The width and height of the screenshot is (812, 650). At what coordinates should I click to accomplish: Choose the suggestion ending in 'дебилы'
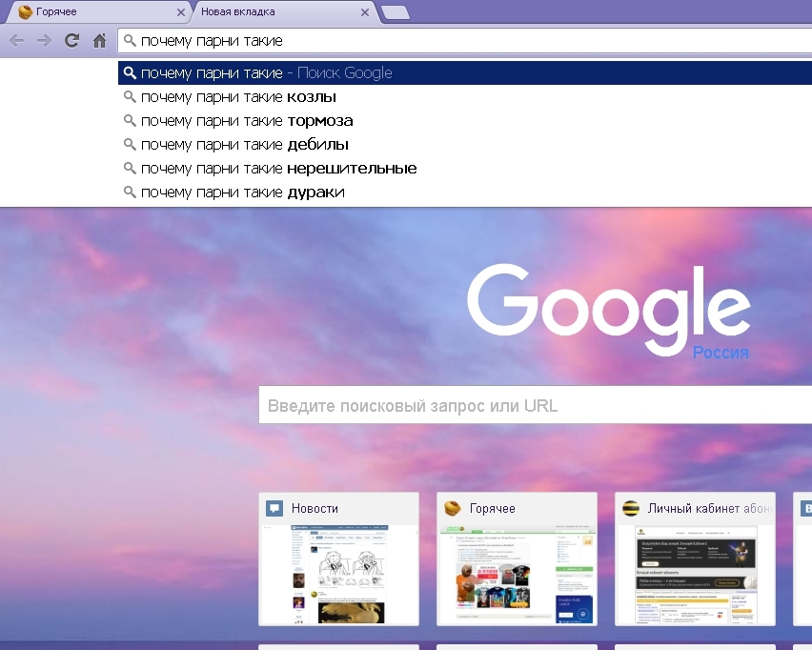(464, 145)
